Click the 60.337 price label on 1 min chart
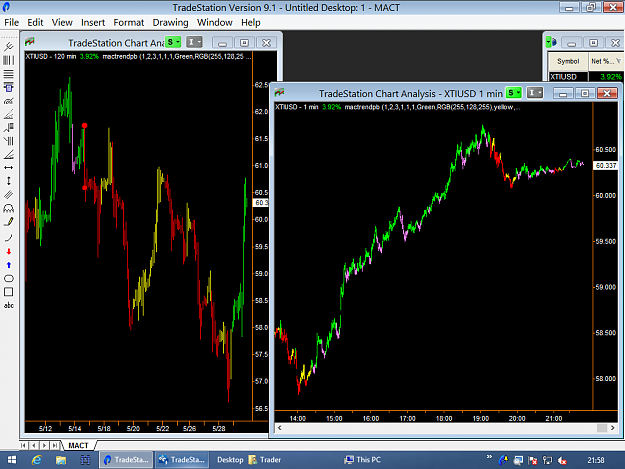 (x=605, y=165)
